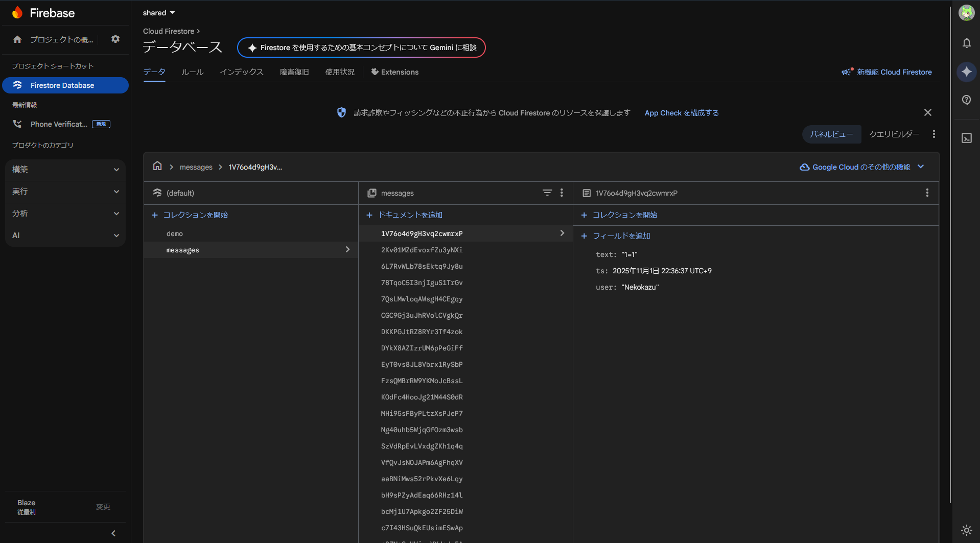
Task: Open document panel three-dot menu
Action: 927,193
